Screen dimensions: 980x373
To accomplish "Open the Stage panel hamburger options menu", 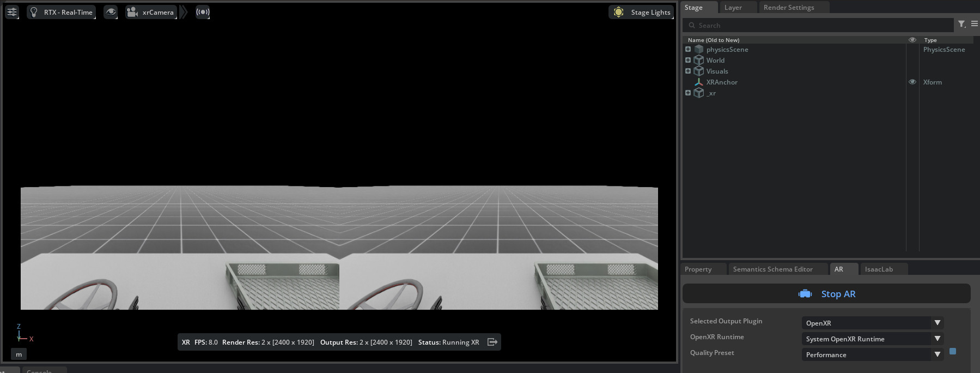I will (974, 24).
